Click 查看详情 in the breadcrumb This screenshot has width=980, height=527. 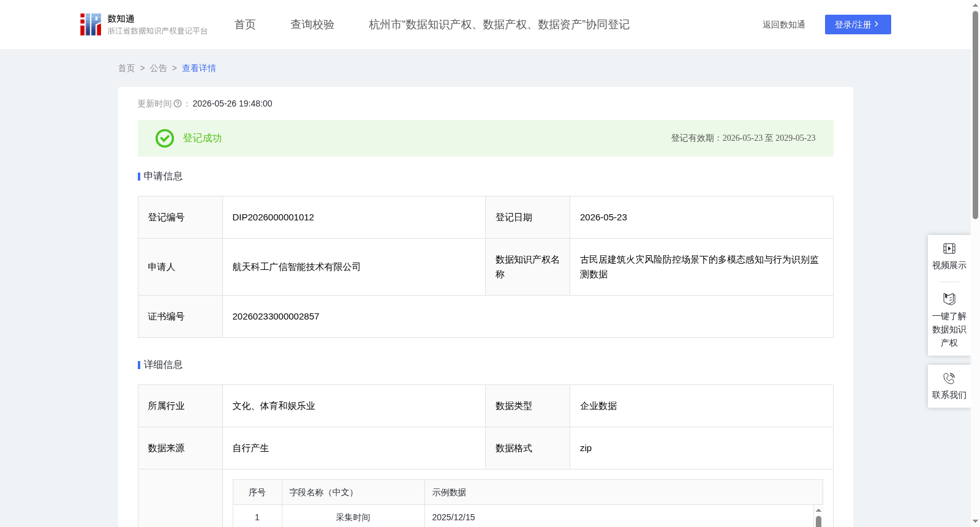click(199, 69)
